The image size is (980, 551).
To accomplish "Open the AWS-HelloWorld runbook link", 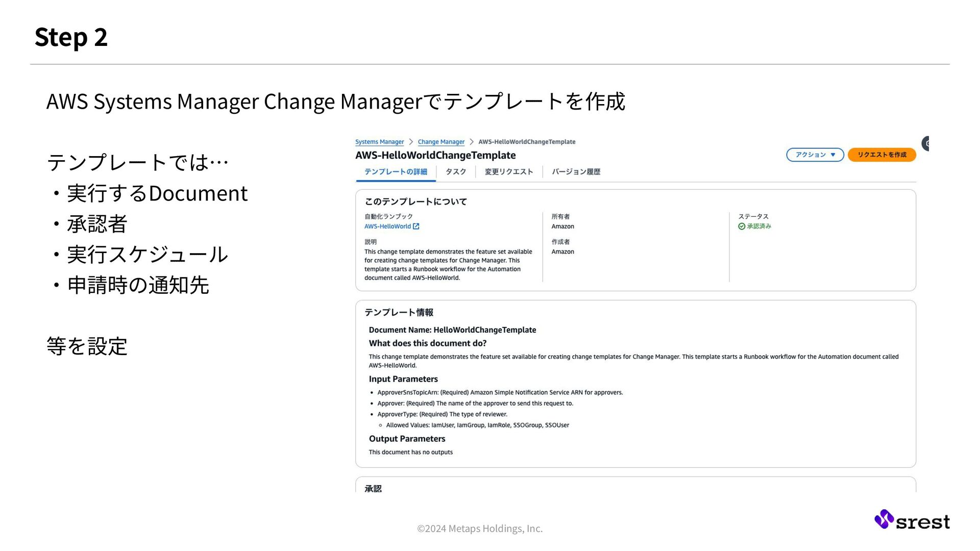I will [x=387, y=227].
